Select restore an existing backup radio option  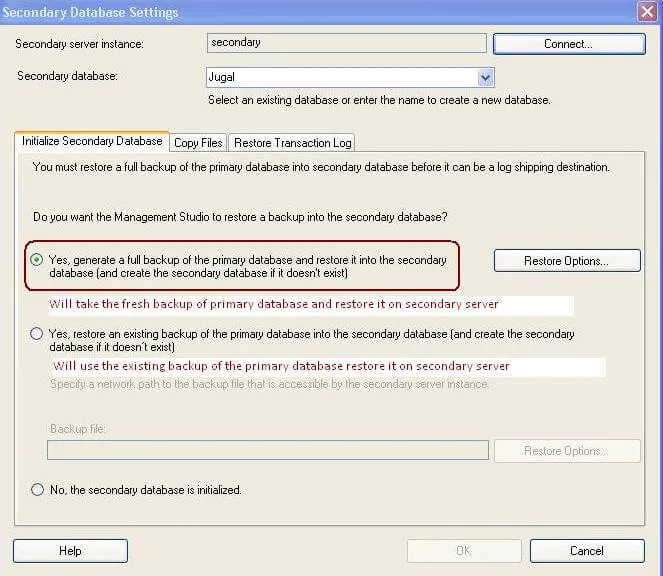(37, 333)
